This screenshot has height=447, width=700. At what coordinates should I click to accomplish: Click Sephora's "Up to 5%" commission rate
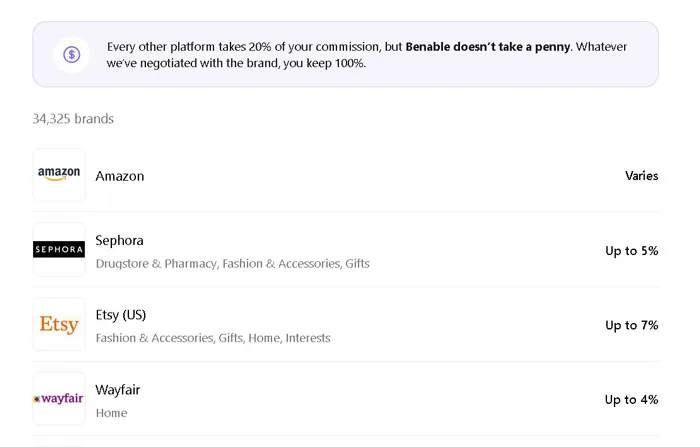pyautogui.click(x=631, y=251)
